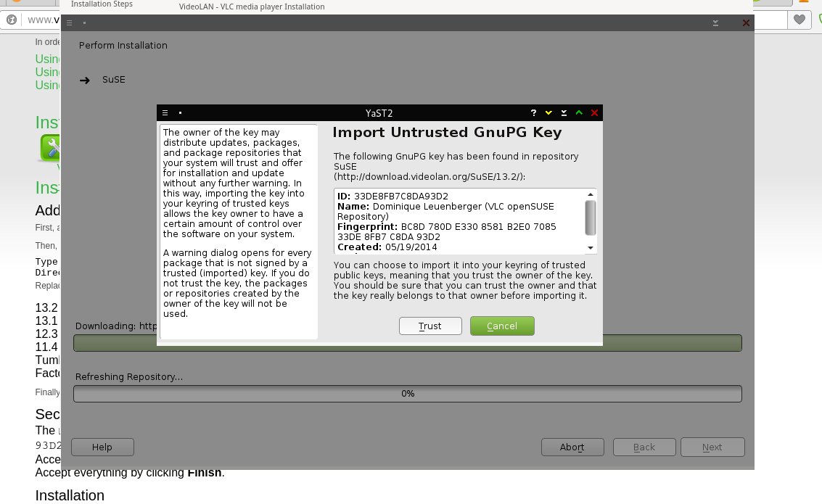
Task: Click the YaST2 help question mark icon
Action: click(x=533, y=112)
